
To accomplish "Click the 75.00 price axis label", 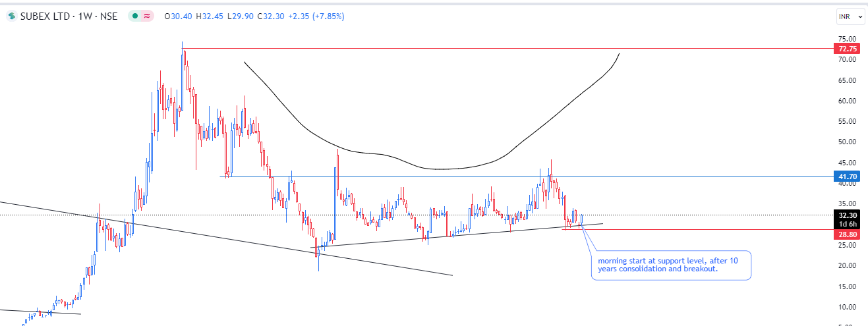I will click(x=846, y=39).
